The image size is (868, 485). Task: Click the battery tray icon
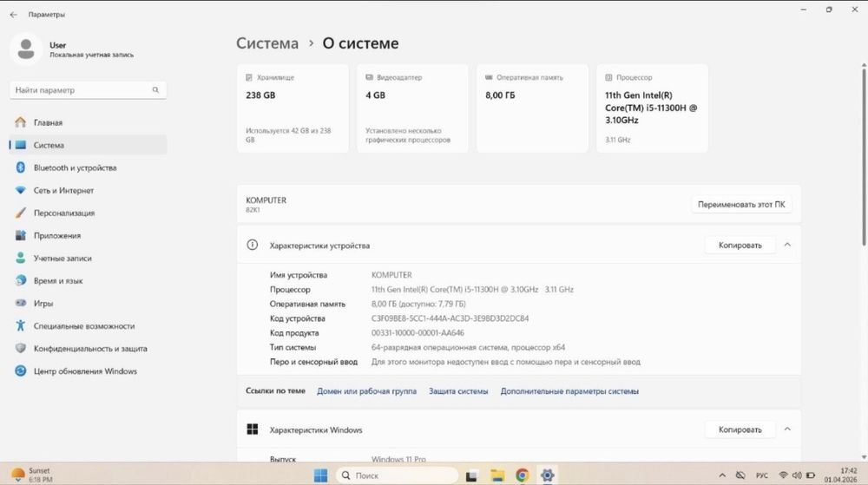point(811,475)
